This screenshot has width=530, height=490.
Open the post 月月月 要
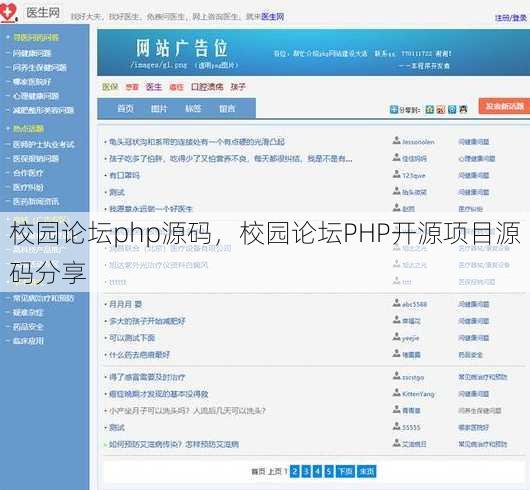[125, 304]
